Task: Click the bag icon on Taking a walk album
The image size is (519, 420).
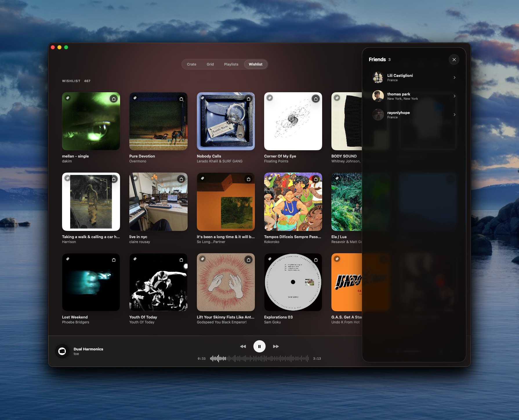Action: (114, 179)
